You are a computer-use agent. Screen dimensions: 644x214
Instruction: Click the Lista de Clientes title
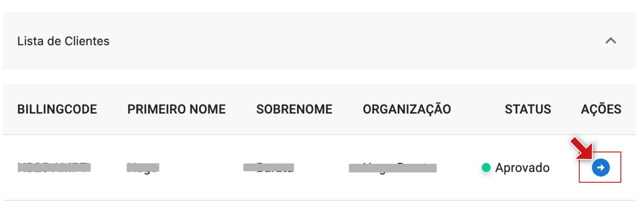[63, 41]
